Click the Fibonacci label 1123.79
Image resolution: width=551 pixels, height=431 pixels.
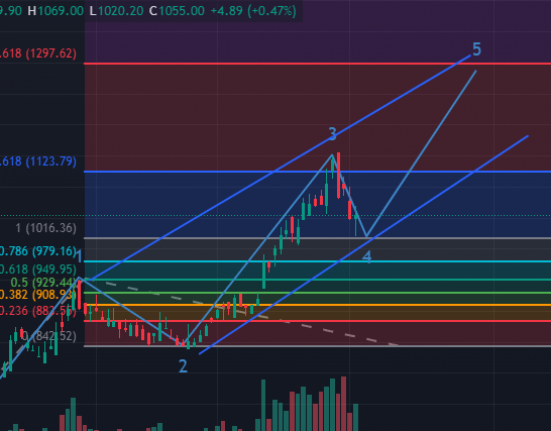[x=38, y=161]
